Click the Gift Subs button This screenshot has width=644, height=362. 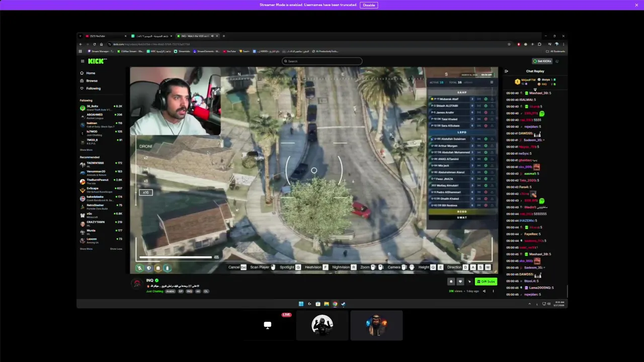[486, 282]
